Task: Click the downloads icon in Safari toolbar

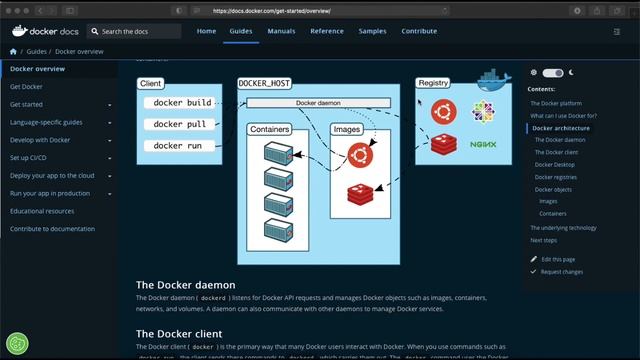Action: click(577, 11)
